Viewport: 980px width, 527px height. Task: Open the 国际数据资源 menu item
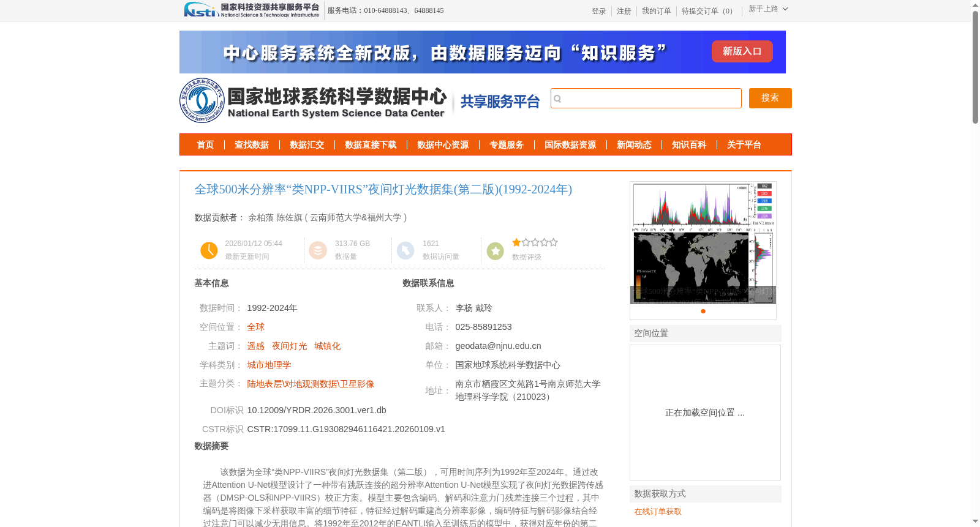(x=570, y=145)
